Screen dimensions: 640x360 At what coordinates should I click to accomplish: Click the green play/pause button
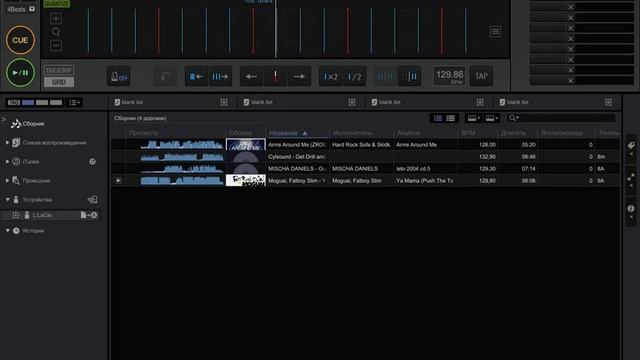pos(20,73)
